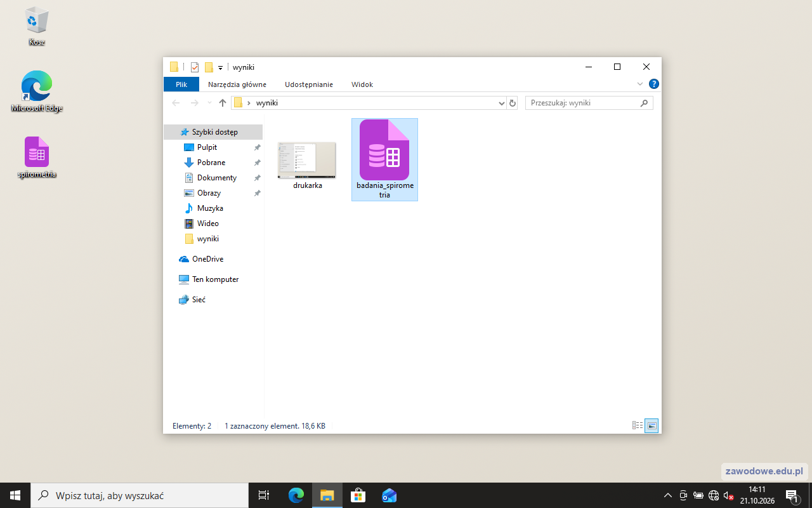Viewport: 812px width, 508px height.
Task: Show hidden system tray icons chevron
Action: 667,495
